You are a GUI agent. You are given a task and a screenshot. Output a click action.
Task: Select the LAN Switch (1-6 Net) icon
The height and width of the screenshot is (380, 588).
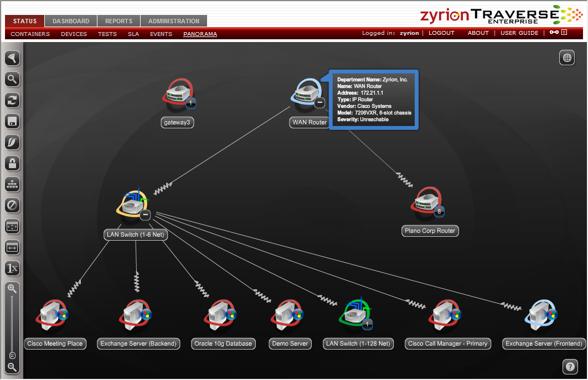133,204
